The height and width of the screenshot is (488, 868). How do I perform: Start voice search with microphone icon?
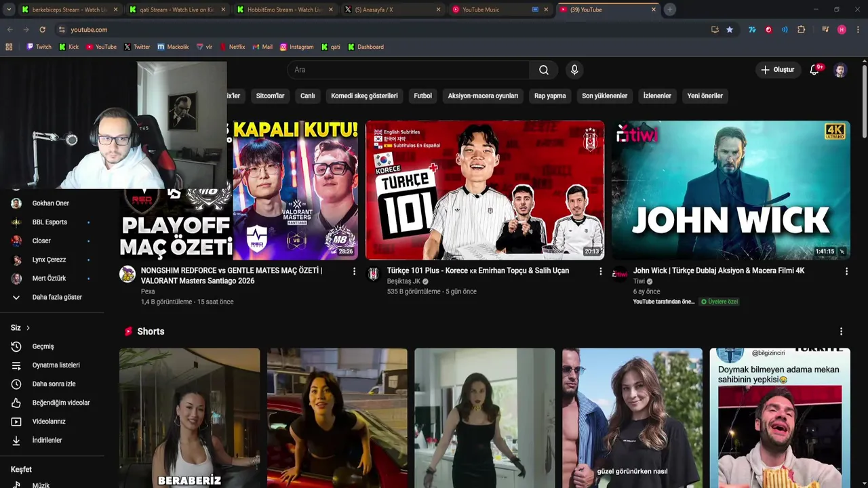[574, 70]
